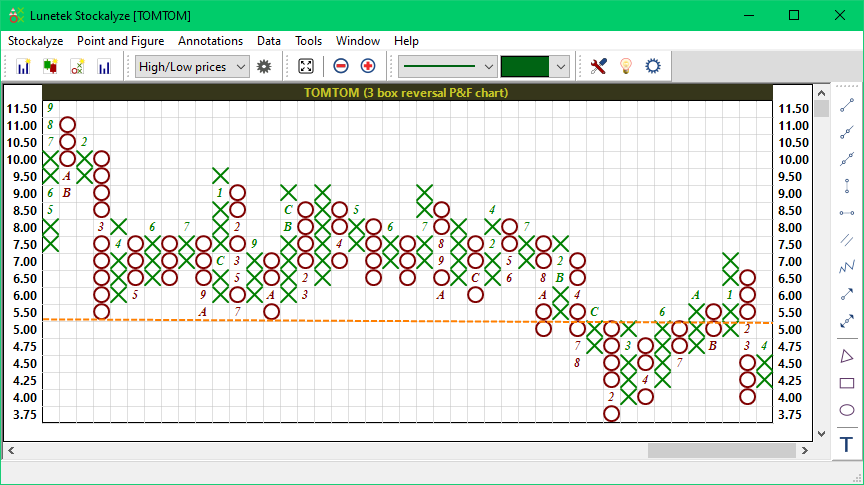Screen dimensions: 864x485
Task: Click the light bulb tips icon
Action: click(626, 67)
